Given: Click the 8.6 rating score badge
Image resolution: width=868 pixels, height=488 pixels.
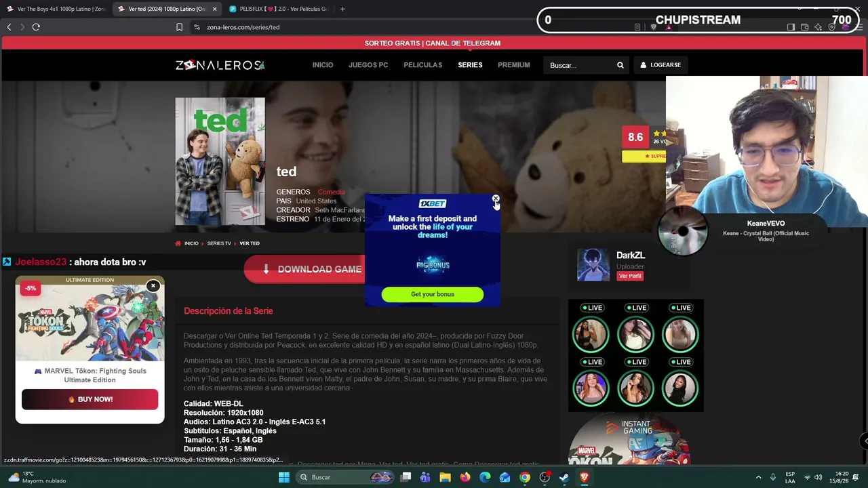Looking at the screenshot, I should click(x=635, y=137).
